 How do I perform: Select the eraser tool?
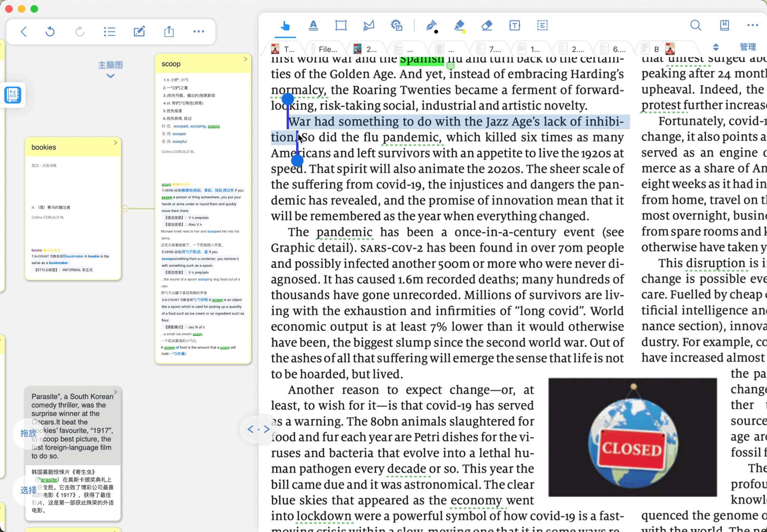pos(487,26)
